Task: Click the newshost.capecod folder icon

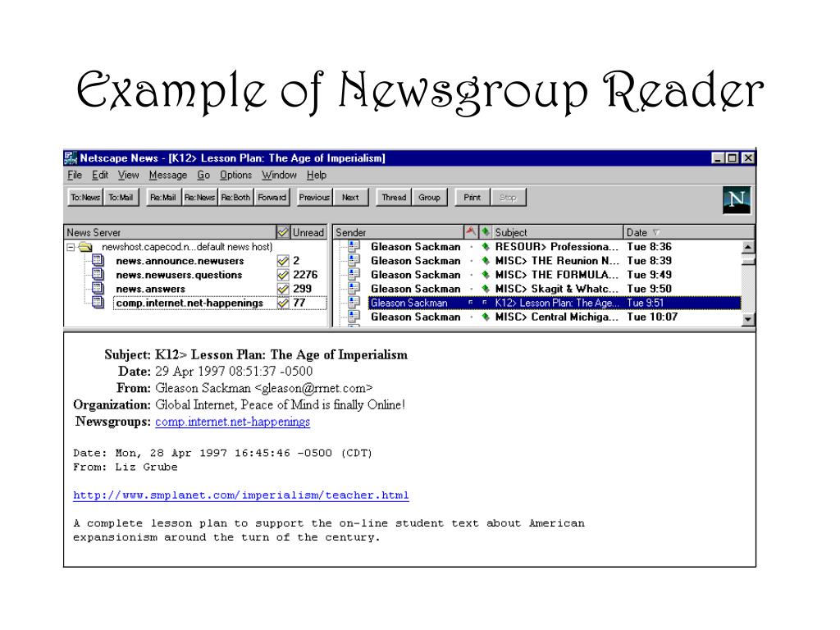Action: (x=85, y=247)
